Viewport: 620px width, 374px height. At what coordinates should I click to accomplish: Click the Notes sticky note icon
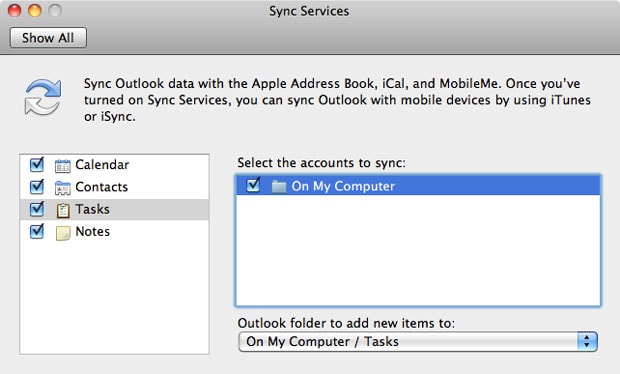tap(63, 233)
